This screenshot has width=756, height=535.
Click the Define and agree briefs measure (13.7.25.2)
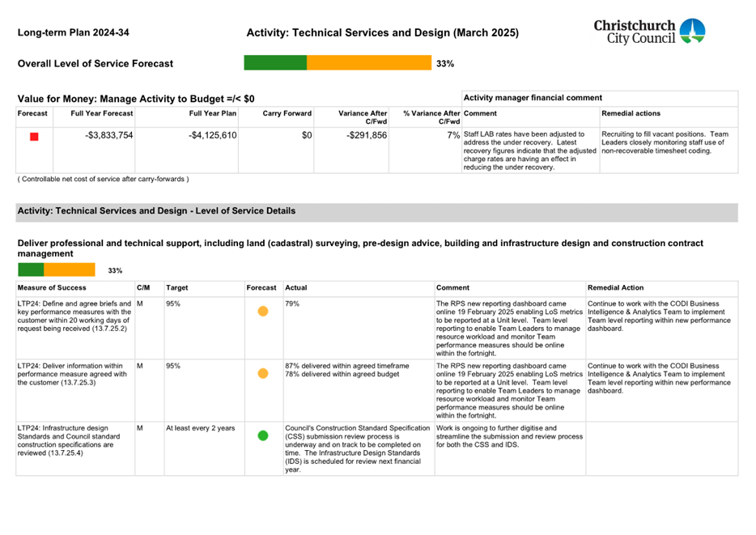click(x=74, y=316)
